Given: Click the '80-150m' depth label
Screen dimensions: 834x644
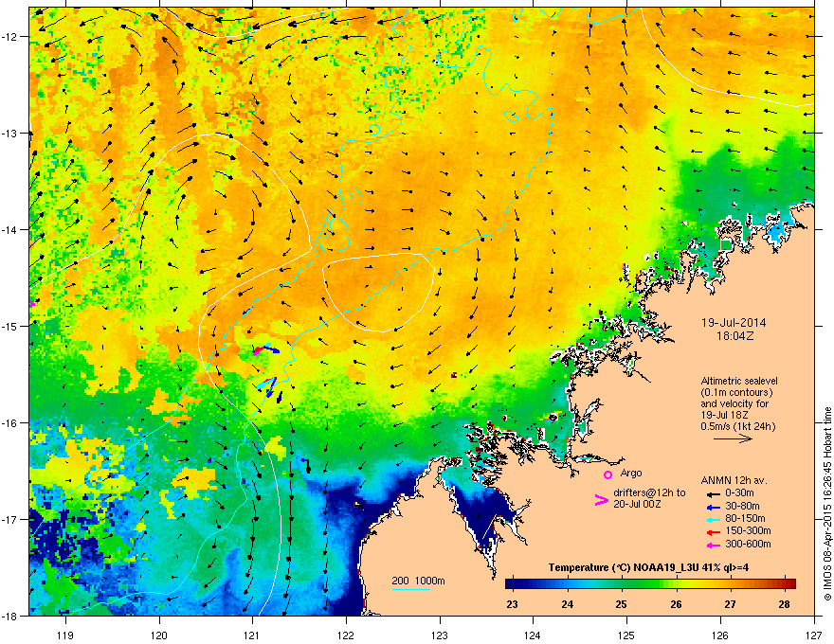Looking at the screenshot, I should pyautogui.click(x=745, y=519).
